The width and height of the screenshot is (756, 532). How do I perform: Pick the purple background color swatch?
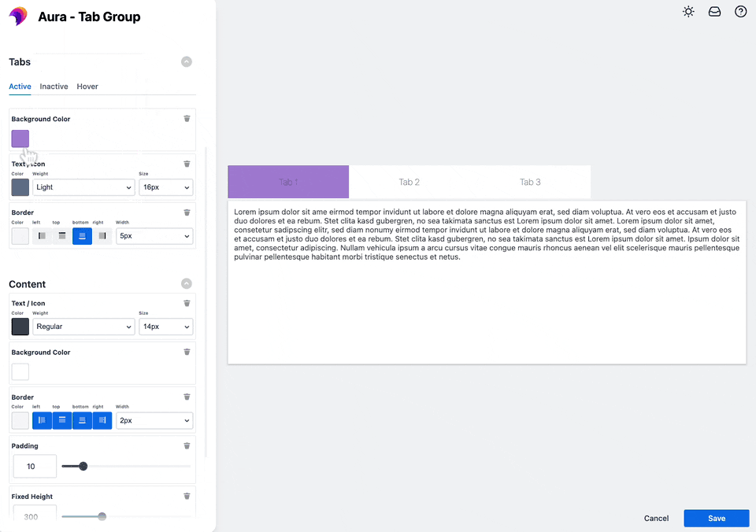[x=20, y=139]
